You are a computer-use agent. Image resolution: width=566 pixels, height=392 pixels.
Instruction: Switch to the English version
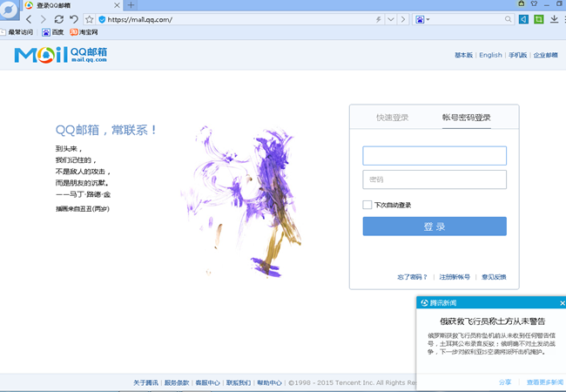490,55
